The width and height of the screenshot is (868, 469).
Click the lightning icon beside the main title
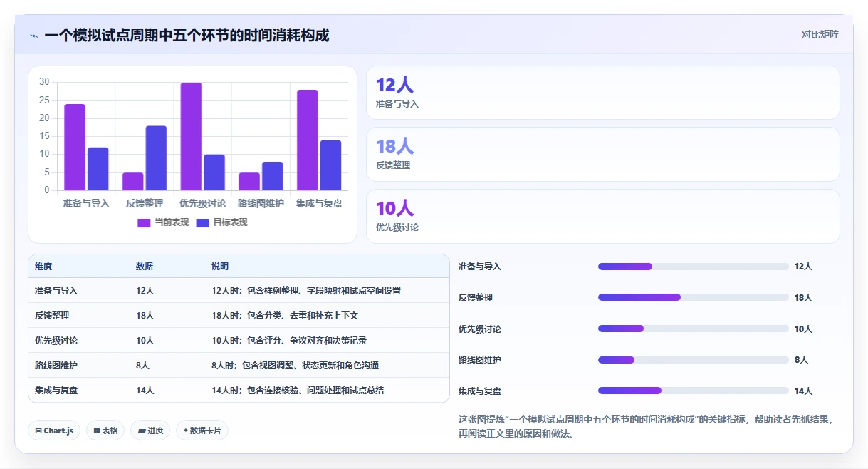[34, 36]
